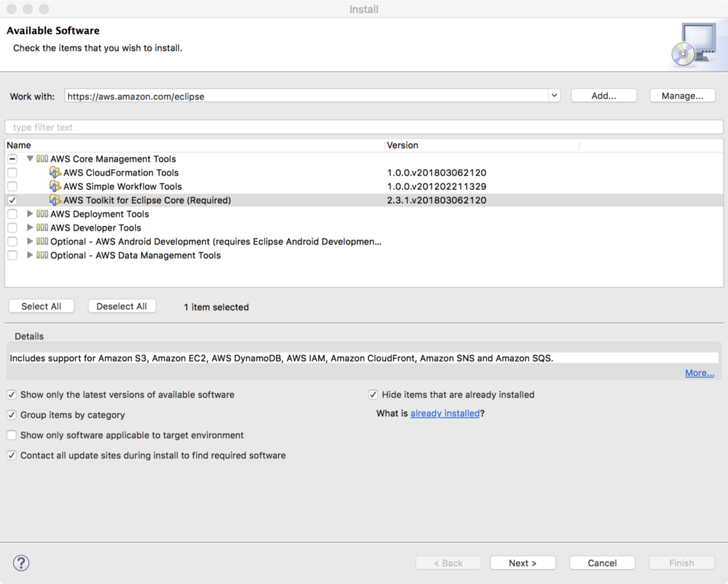This screenshot has height=584, width=728.
Task: Click the AWS Developer Tools category icon
Action: (42, 228)
